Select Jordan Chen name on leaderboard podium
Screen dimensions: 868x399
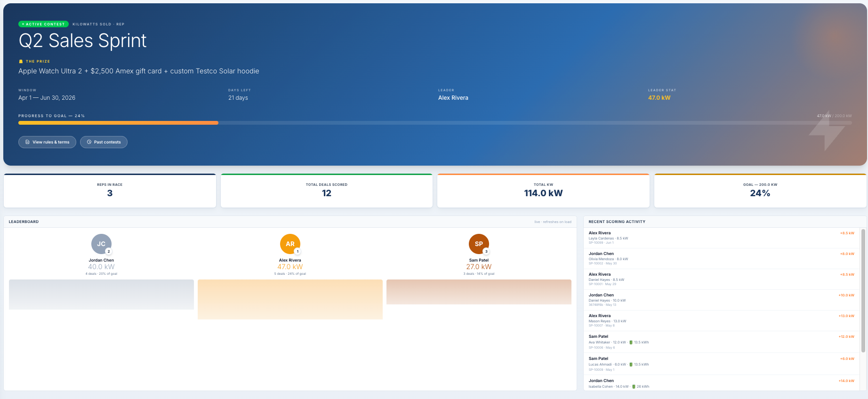click(101, 260)
